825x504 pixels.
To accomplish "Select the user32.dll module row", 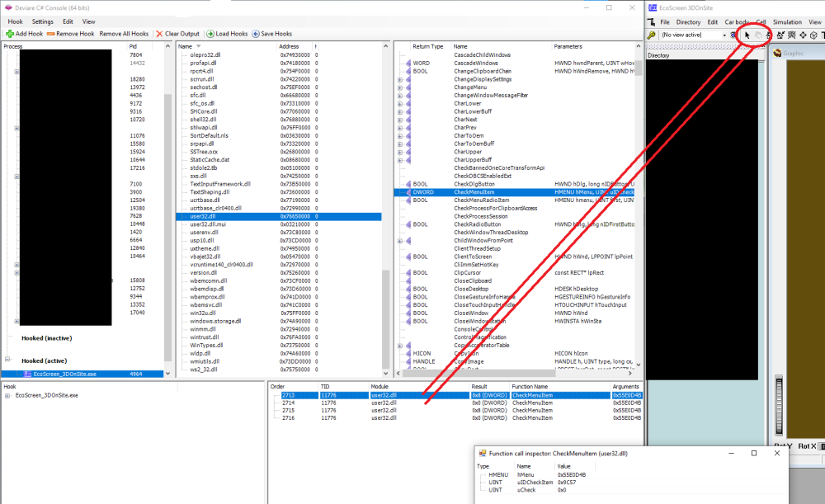I will tap(279, 216).
